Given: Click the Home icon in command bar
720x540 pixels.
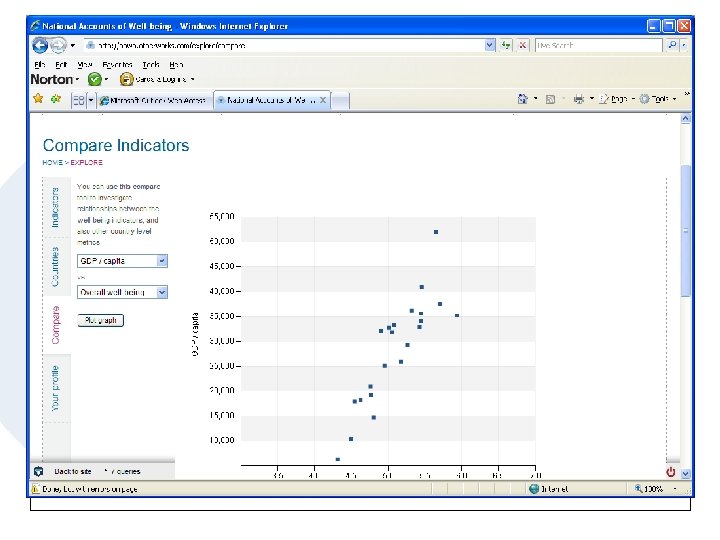Looking at the screenshot, I should (x=523, y=99).
